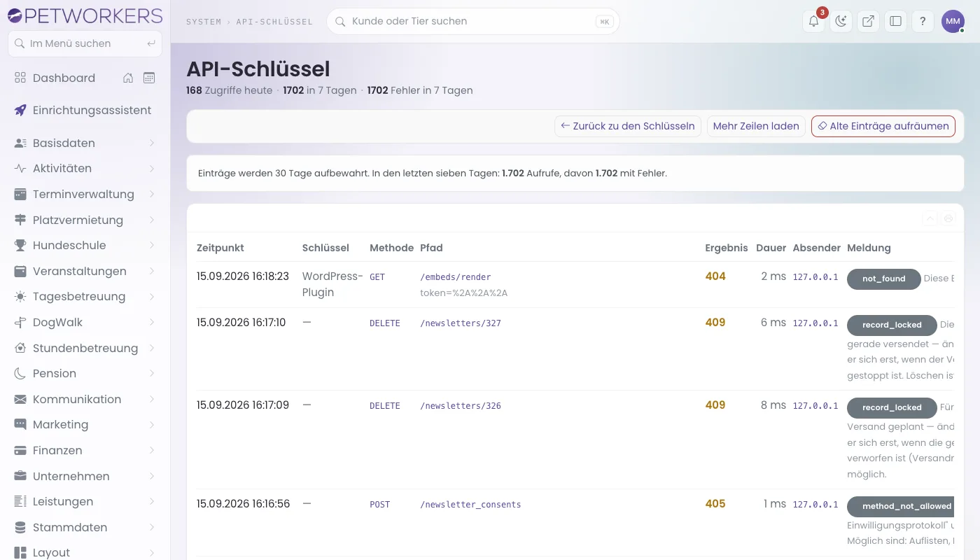980x560 pixels.
Task: Toggle dark mode moon icon
Action: click(841, 21)
